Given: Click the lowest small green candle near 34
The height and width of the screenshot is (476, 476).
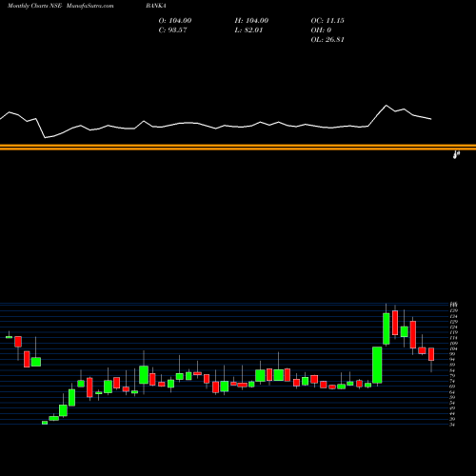Looking at the screenshot, I should pos(45,423).
